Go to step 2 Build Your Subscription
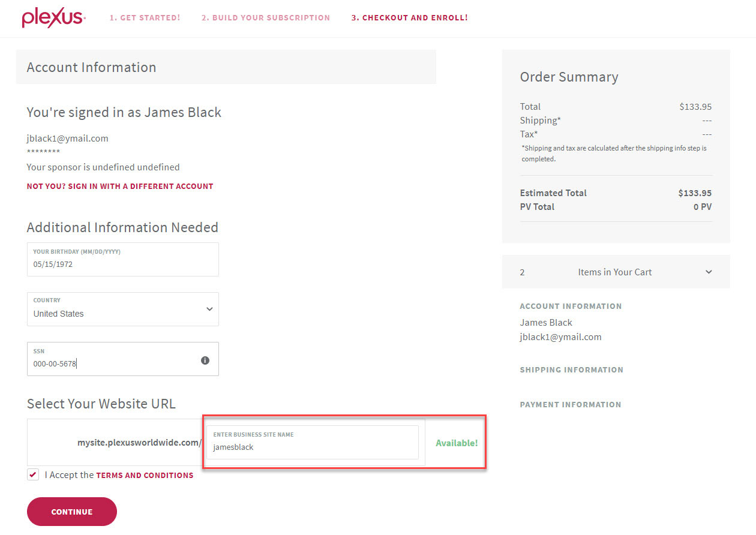The height and width of the screenshot is (535, 756). (x=266, y=18)
